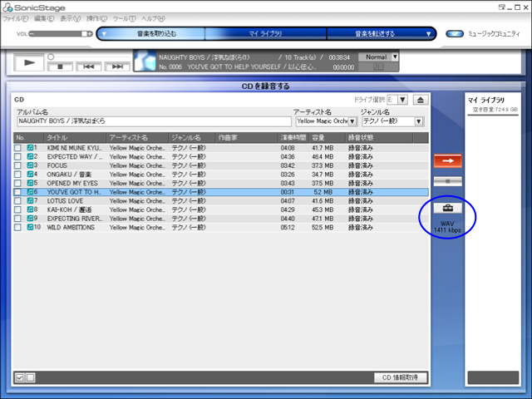Click check-all icon at list bottom
Screen dimensions: 532x399
click(x=20, y=377)
